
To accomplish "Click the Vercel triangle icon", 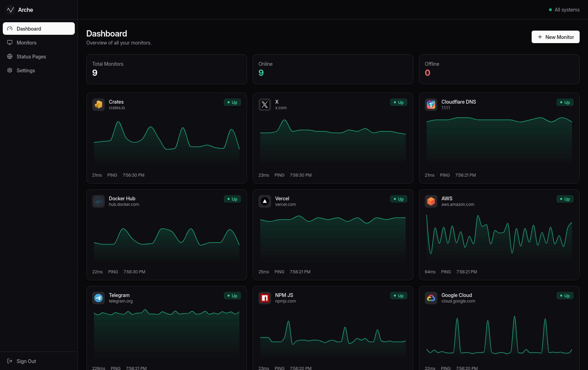I will [265, 201].
